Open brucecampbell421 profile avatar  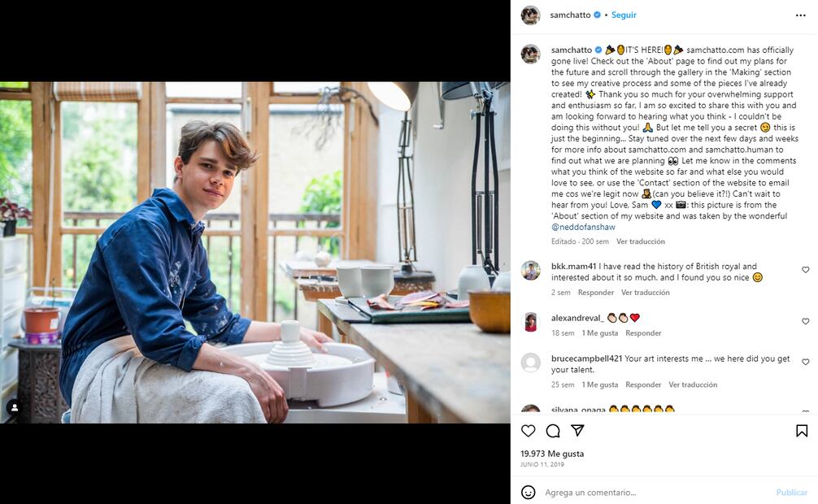click(x=530, y=363)
